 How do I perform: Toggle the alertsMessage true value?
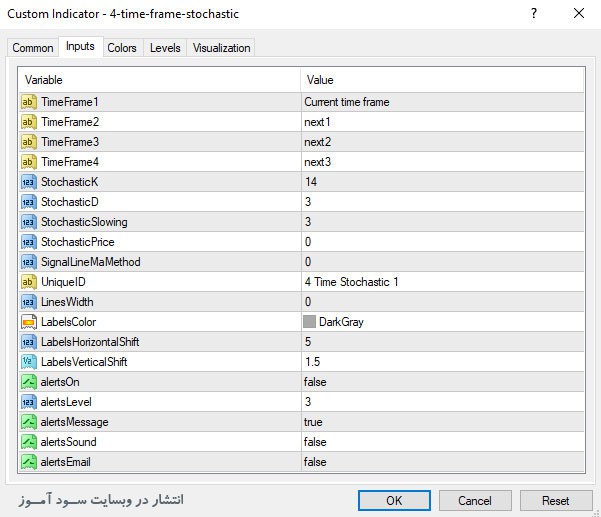441,422
